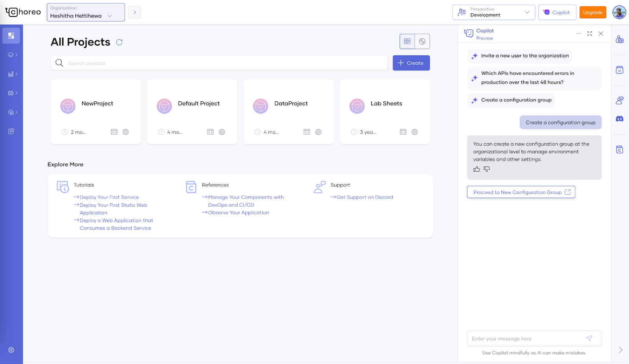Screen dimensions: 629x364
Task: Click Proceed to New Configuration Group
Action: pos(520,192)
